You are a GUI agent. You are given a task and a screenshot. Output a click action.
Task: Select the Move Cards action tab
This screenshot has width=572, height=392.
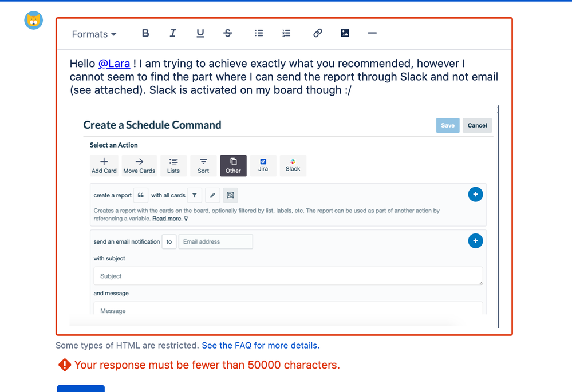click(x=139, y=165)
